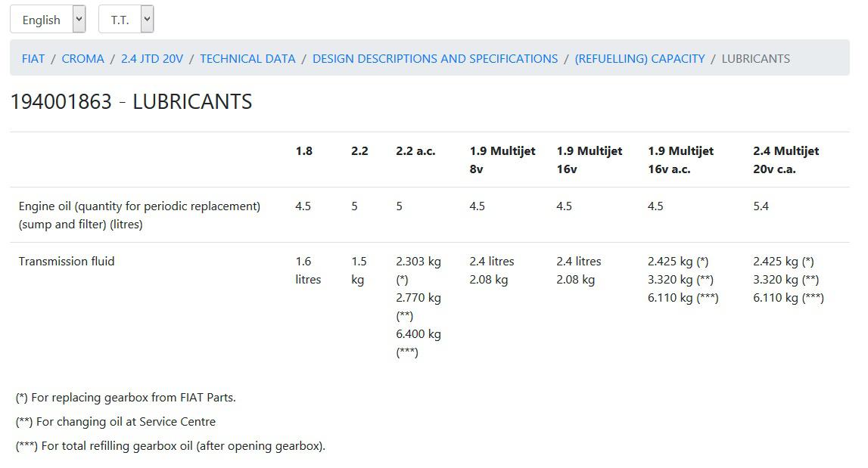Click engine oil 4.5 under 1.8

(x=303, y=206)
